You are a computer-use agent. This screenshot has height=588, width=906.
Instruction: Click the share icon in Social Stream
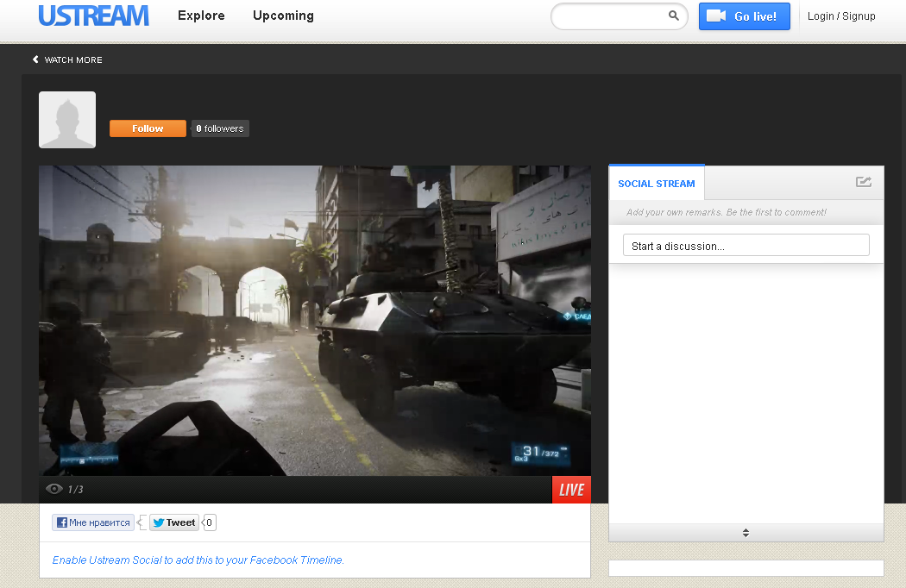[x=863, y=182]
